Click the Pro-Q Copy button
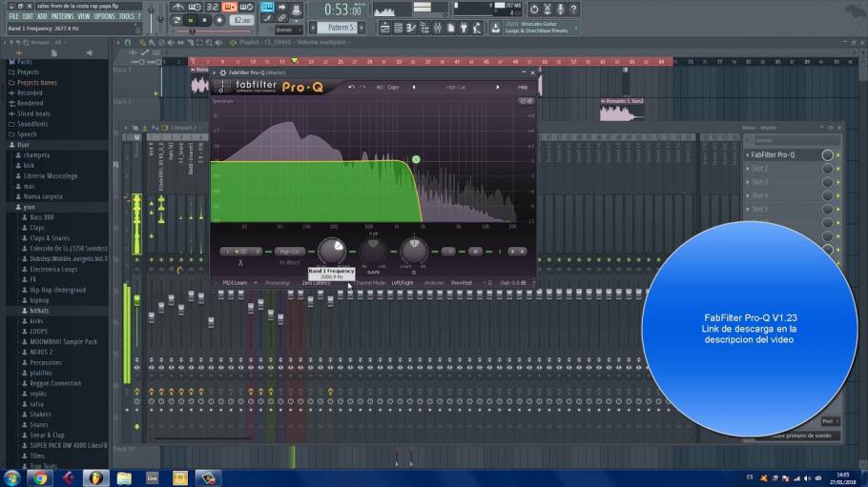 click(x=393, y=87)
